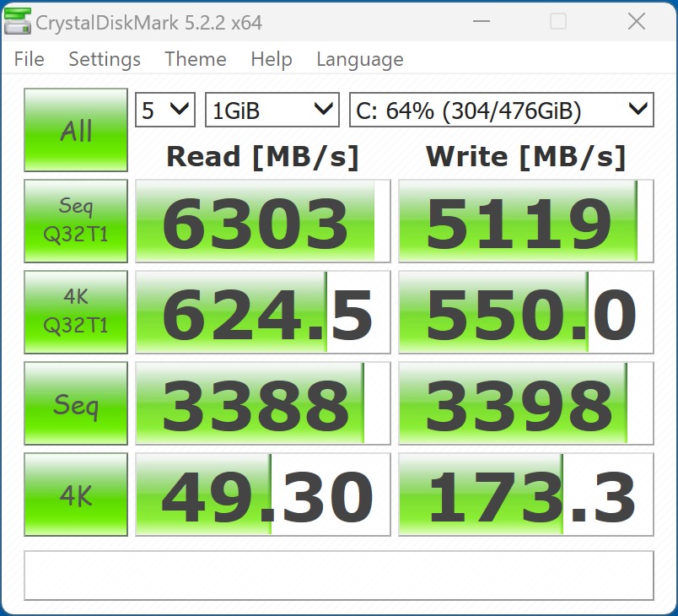This screenshot has height=616, width=678.
Task: Start the 4K Q32T1 test
Action: pos(76,312)
